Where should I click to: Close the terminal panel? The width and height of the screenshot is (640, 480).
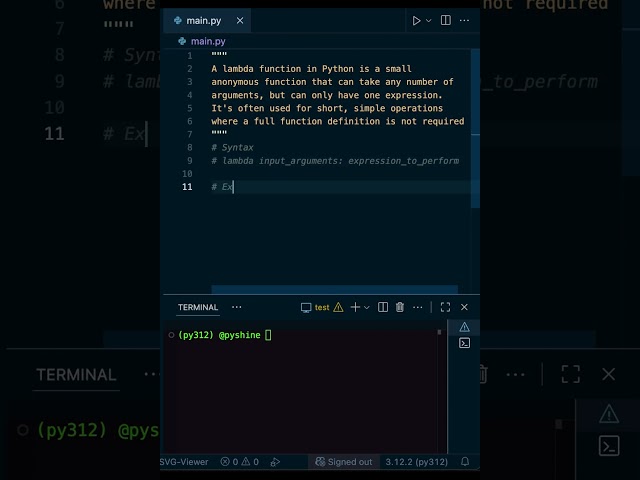[x=464, y=307]
